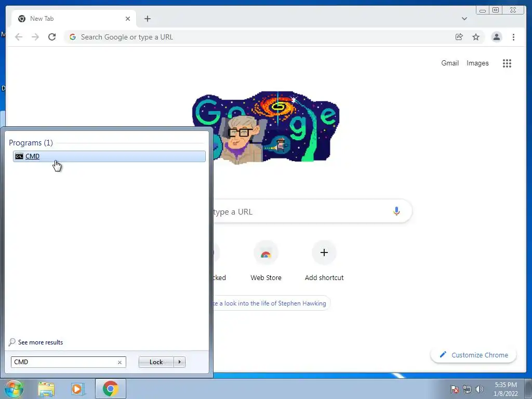Go forward in Chrome
This screenshot has height=399, width=532.
[x=35, y=37]
